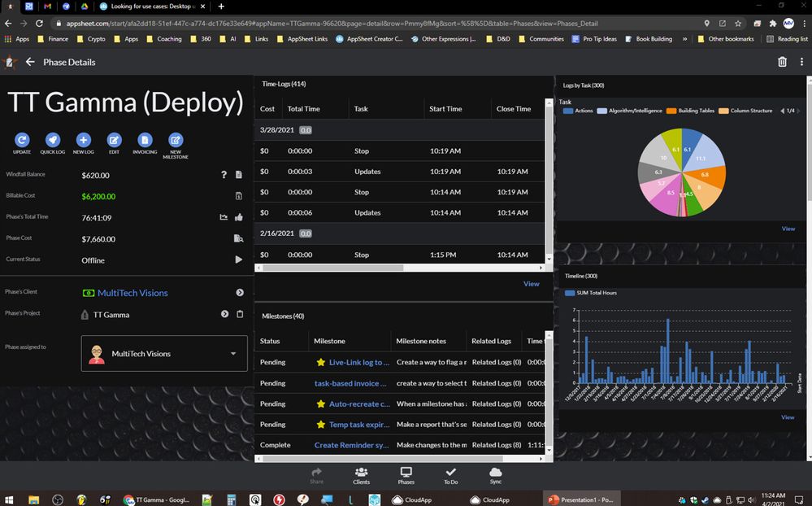
Task: Create a New Log entry
Action: click(x=84, y=140)
